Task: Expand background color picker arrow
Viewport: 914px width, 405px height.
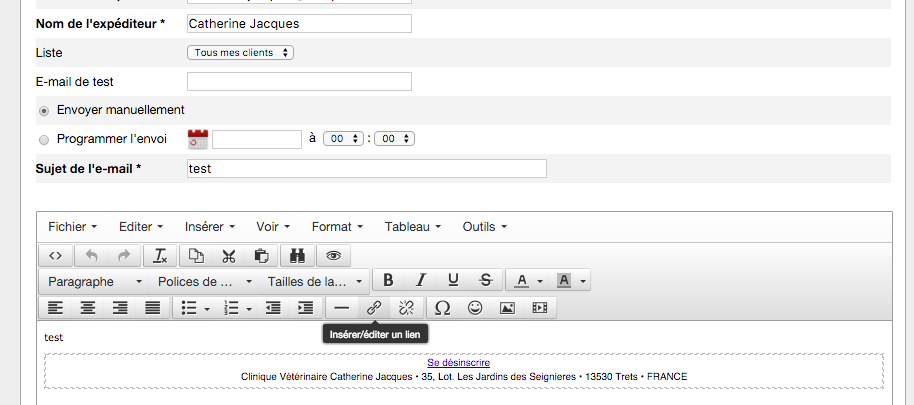Action: pyautogui.click(x=583, y=282)
